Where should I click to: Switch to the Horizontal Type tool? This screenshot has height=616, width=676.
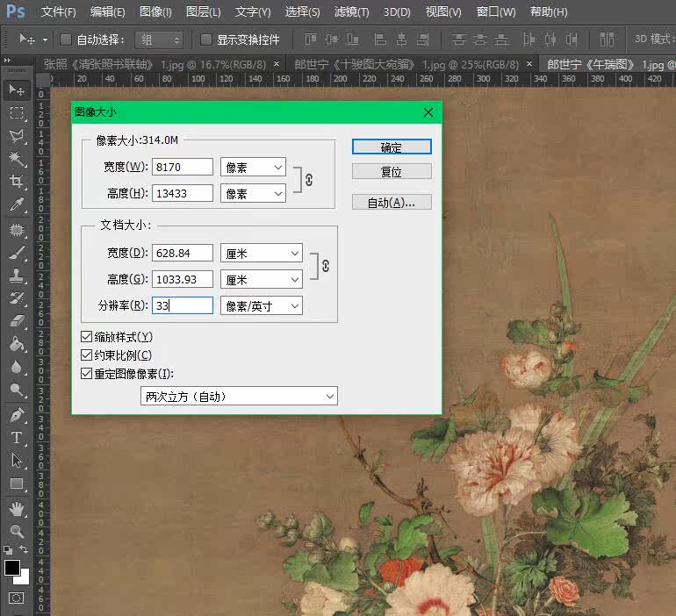[x=17, y=437]
